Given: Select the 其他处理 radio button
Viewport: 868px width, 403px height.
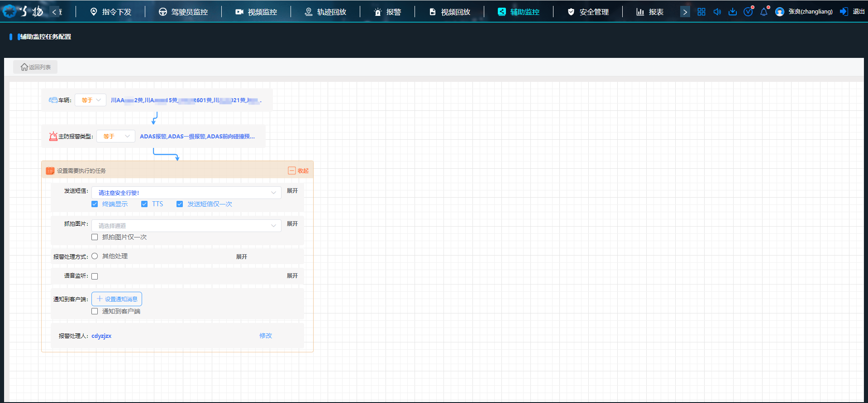Looking at the screenshot, I should coord(95,256).
